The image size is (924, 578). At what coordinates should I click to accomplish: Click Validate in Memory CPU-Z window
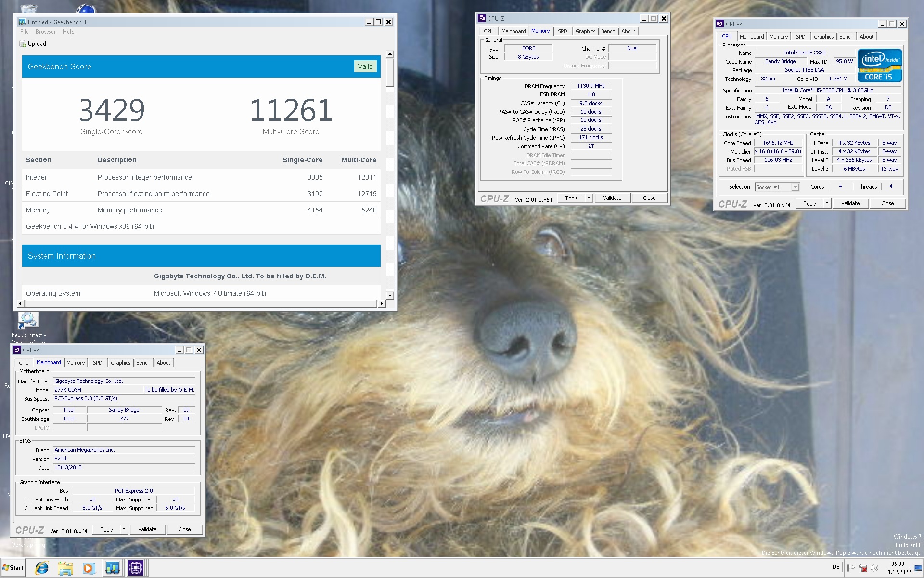(612, 198)
